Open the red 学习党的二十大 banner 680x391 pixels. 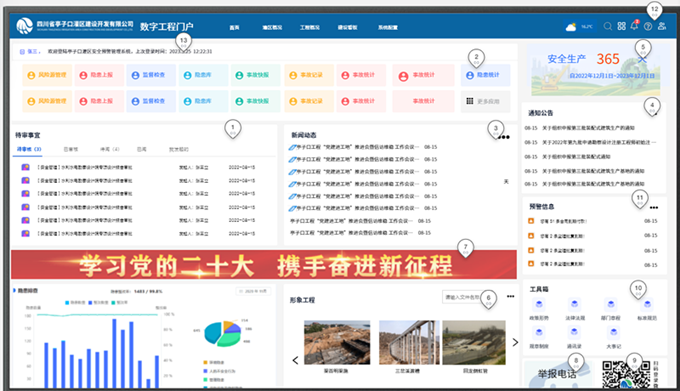coord(264,265)
